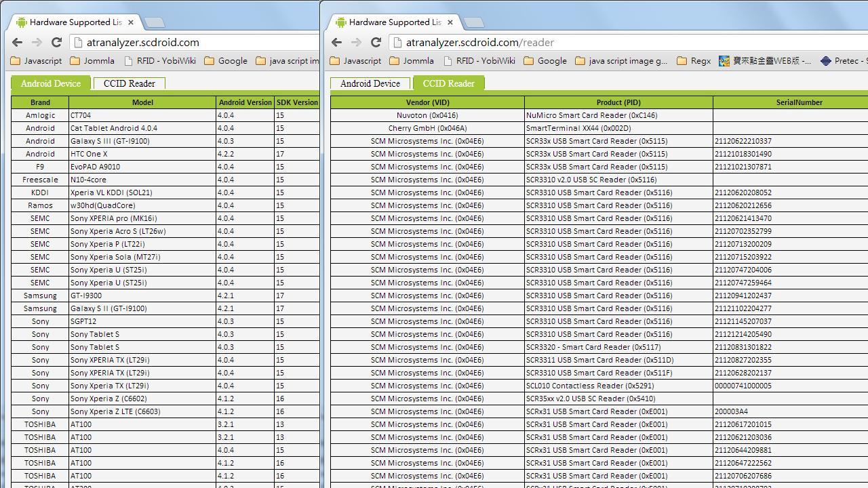Select serial number 200003A4 cell
This screenshot has height=488, width=868.
coord(791,411)
